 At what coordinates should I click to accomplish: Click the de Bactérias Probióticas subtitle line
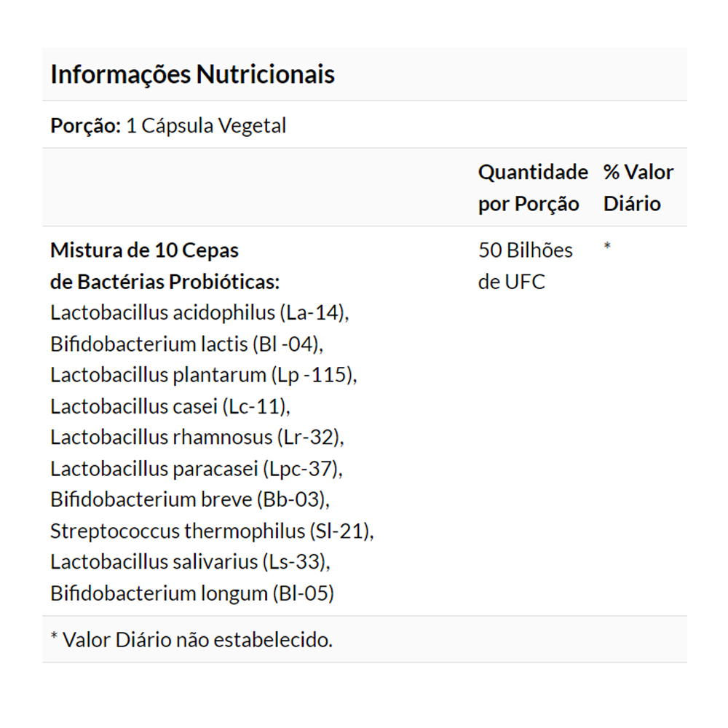[x=165, y=282]
